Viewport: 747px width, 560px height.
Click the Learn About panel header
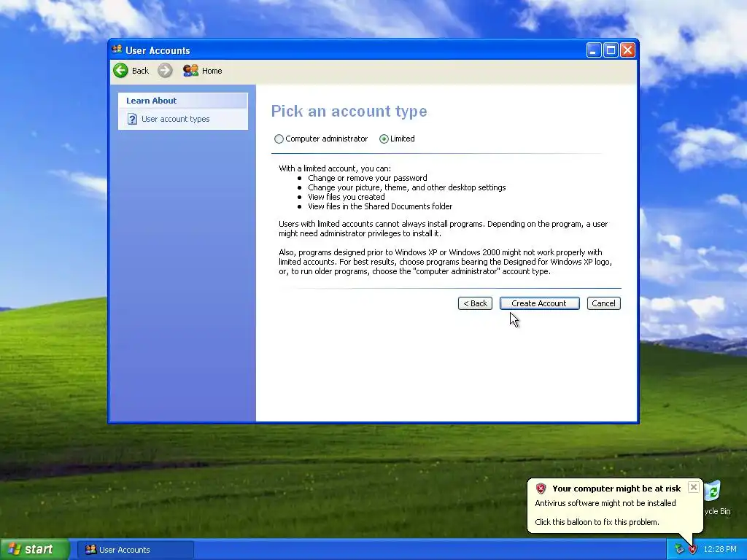tap(183, 101)
